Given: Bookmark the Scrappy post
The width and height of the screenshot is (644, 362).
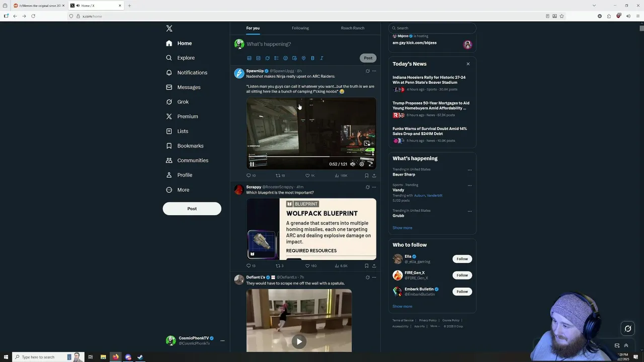Looking at the screenshot, I should (366, 265).
